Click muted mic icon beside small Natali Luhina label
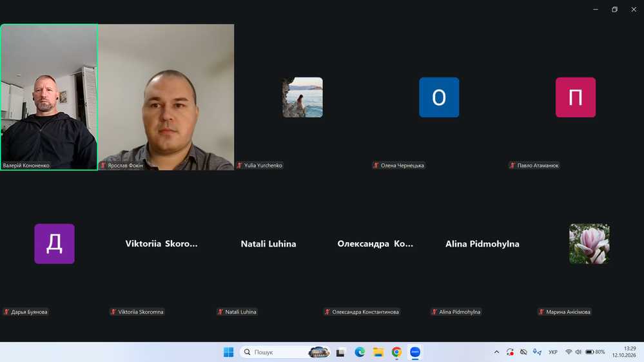This screenshot has height=362, width=644. pos(220,312)
